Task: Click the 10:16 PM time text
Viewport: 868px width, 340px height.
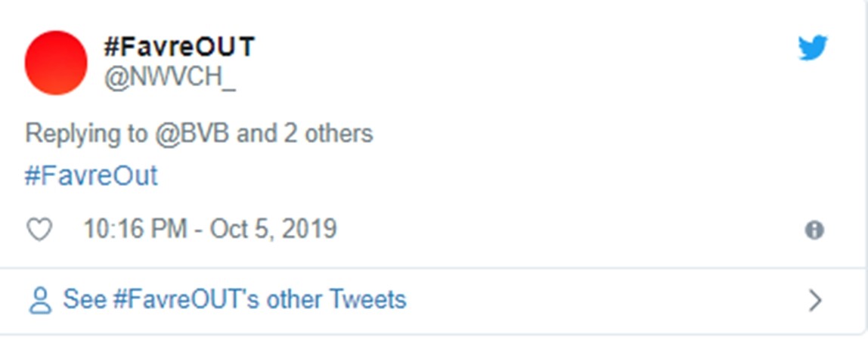Action: (135, 229)
